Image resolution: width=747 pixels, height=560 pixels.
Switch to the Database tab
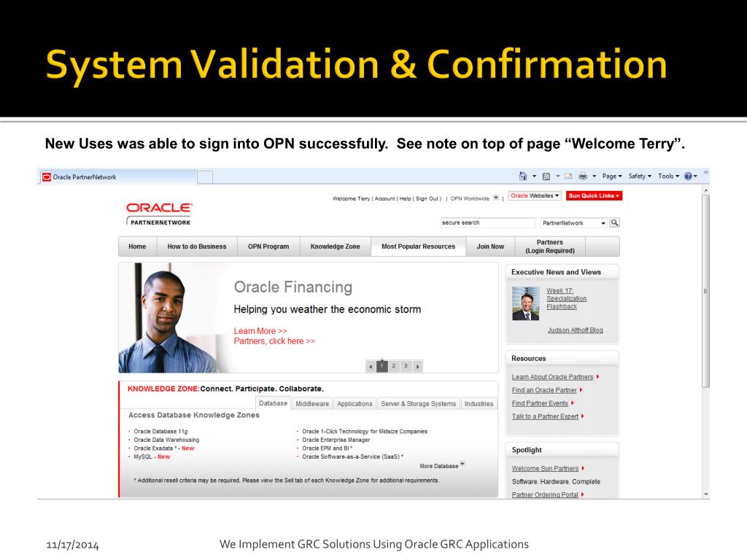point(273,402)
